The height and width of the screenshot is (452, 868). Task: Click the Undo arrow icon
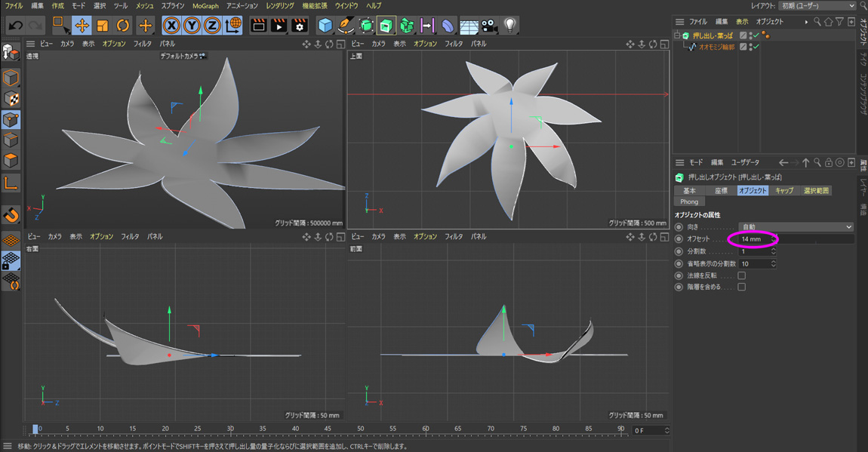point(15,26)
